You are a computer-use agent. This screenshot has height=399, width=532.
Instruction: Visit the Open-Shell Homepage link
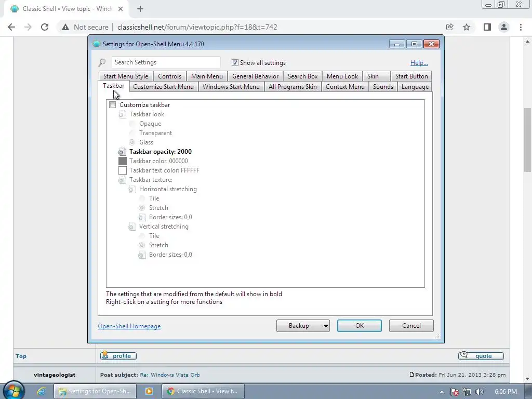(129, 326)
